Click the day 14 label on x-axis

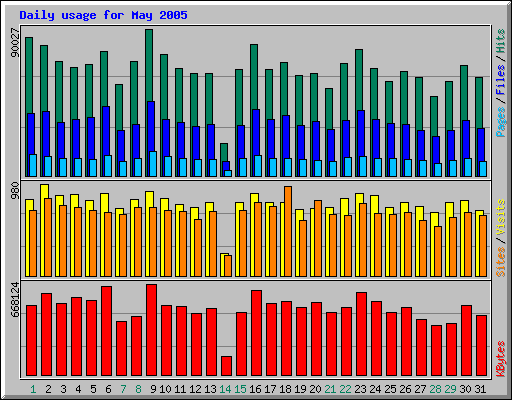(225, 389)
